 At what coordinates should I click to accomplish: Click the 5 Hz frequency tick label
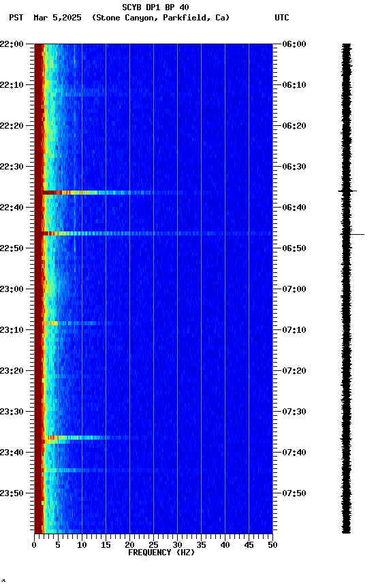pyautogui.click(x=58, y=545)
